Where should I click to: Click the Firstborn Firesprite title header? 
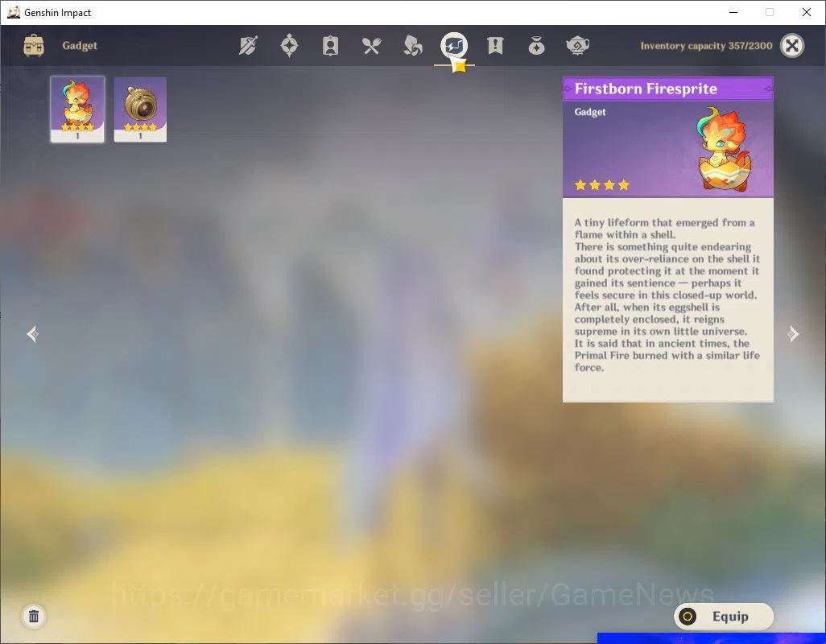click(x=668, y=89)
